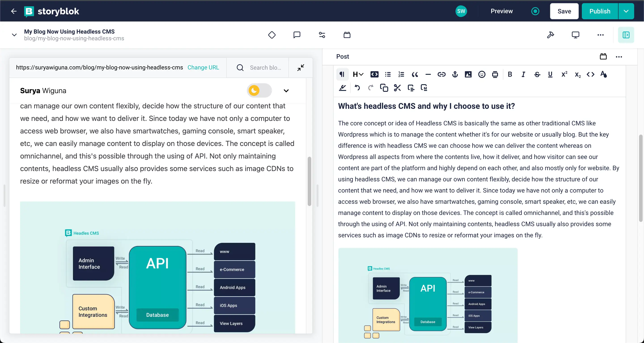Open the Preview of the story
The width and height of the screenshot is (644, 343).
click(502, 11)
